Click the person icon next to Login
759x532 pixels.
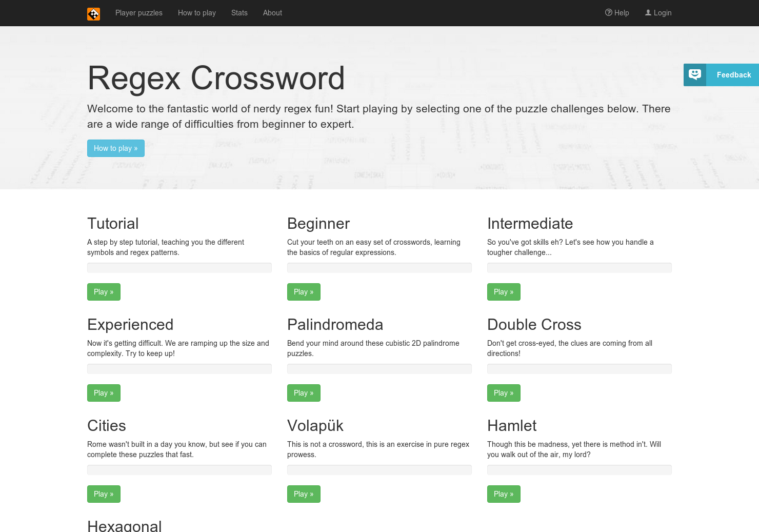648,12
